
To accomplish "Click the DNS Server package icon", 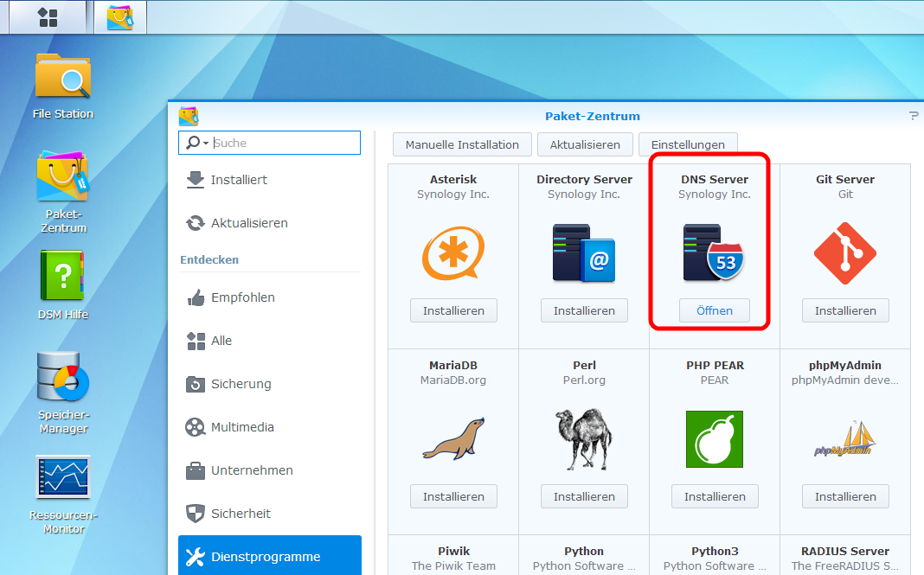I will [x=715, y=252].
